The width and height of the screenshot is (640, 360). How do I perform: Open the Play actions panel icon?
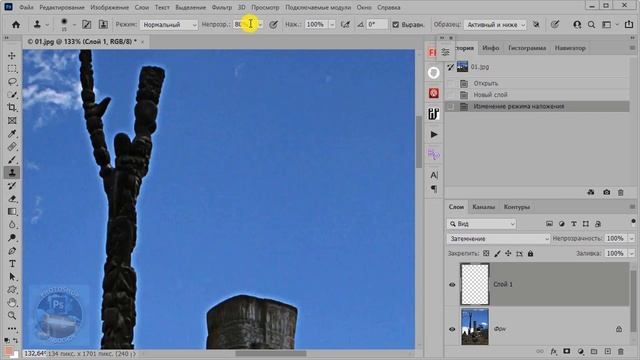(433, 134)
